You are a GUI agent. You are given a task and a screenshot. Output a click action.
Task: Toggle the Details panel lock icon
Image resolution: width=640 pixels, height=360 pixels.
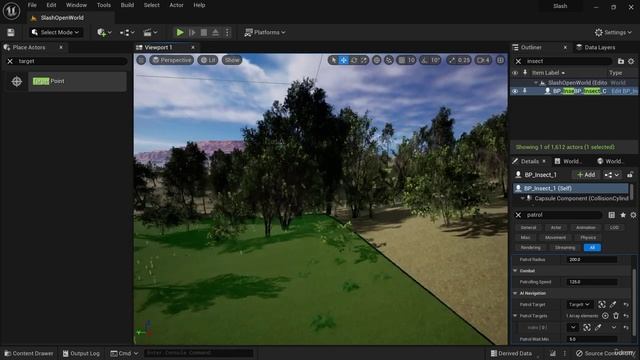click(630, 175)
